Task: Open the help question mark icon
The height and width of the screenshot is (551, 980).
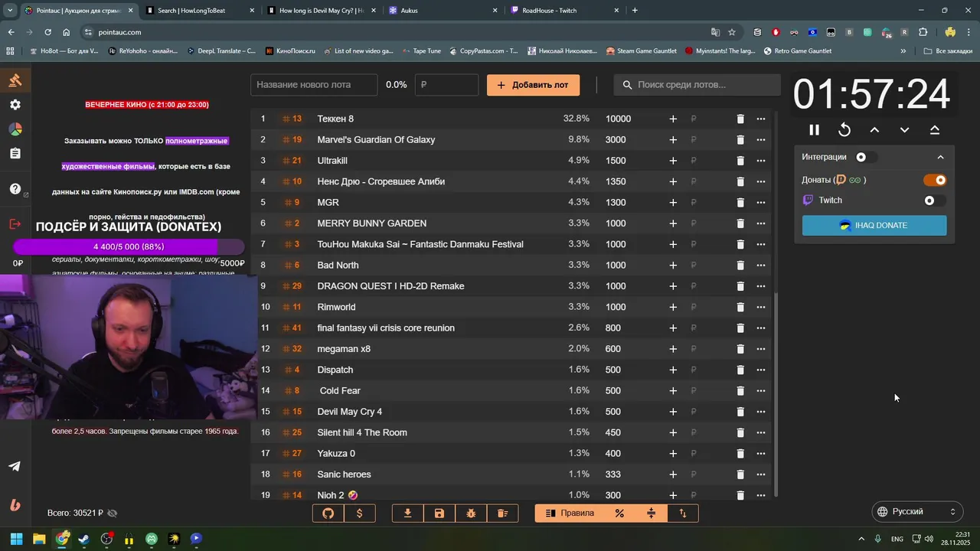Action: pos(15,189)
